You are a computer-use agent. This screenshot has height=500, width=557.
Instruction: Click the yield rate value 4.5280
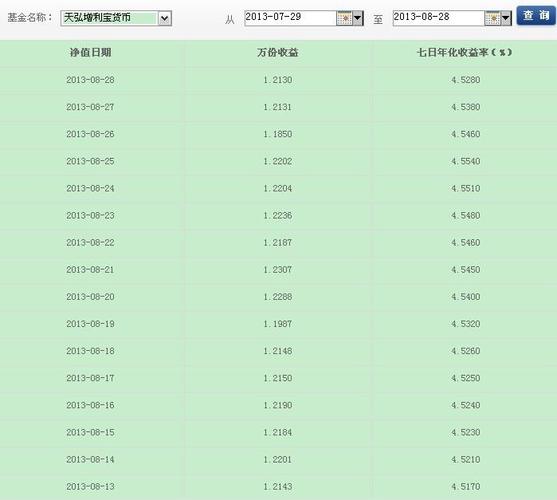click(x=466, y=80)
